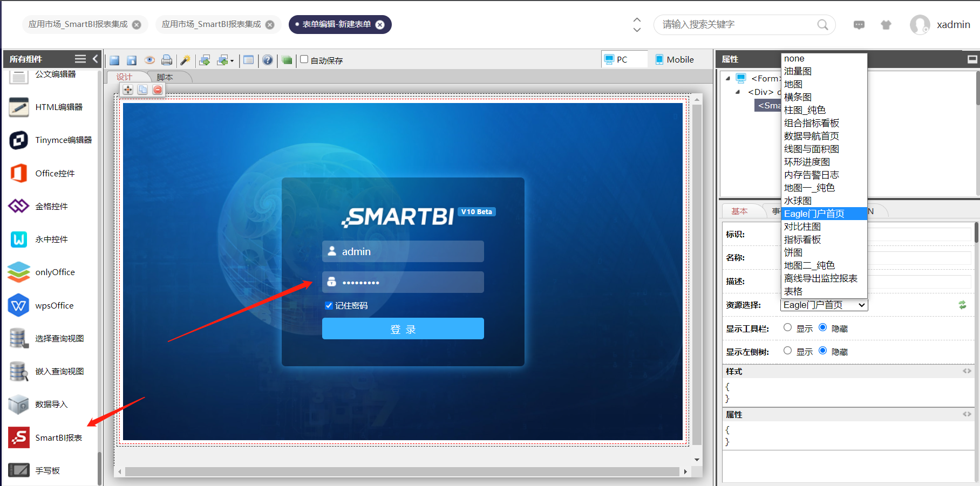Click the Save icon in the toolbar

114,60
